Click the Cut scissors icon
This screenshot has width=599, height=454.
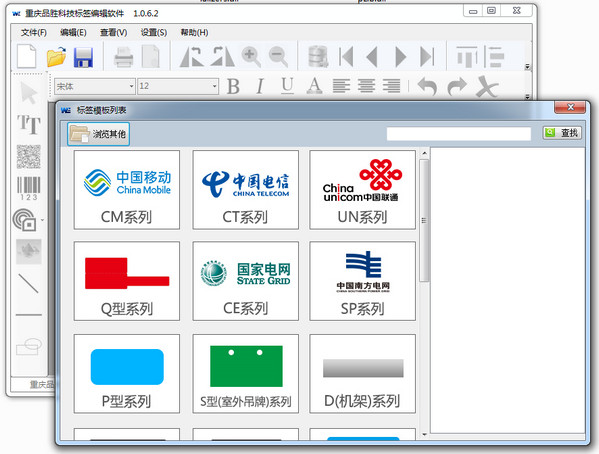(x=487, y=86)
